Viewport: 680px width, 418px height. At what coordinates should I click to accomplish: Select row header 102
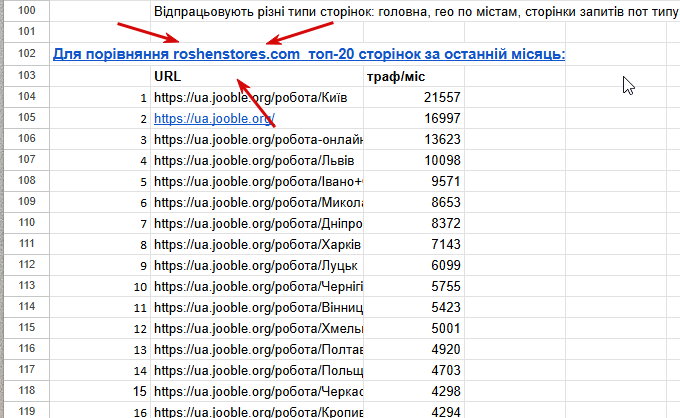pyautogui.click(x=26, y=54)
